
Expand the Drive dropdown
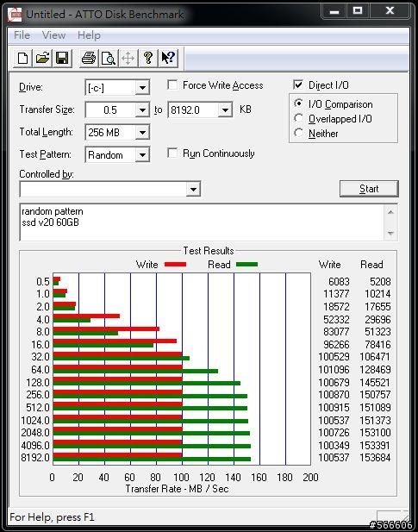tap(142, 88)
